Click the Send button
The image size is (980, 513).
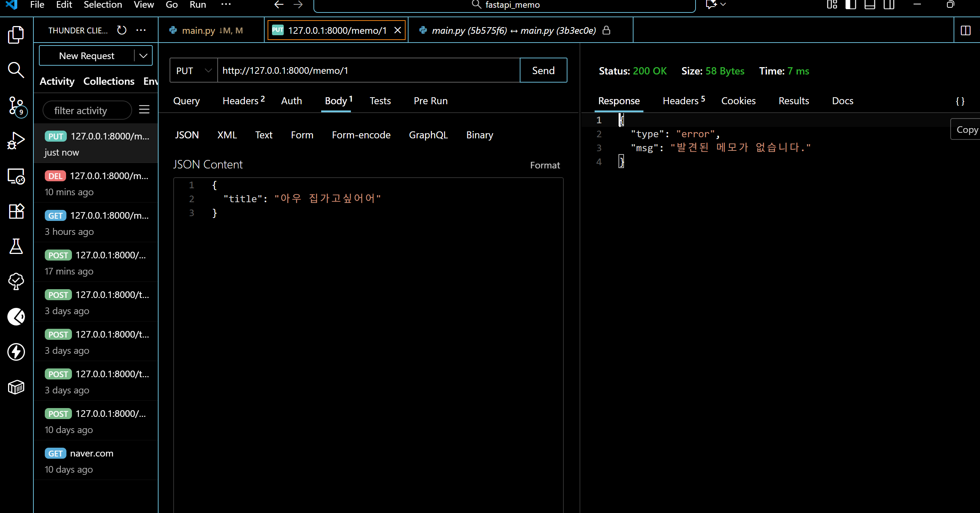(543, 70)
